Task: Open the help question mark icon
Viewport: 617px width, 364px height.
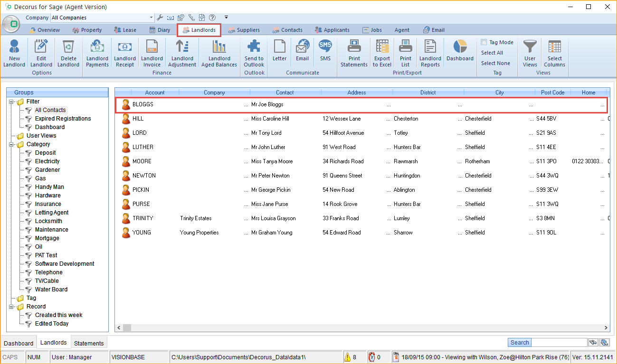Action: [212, 18]
